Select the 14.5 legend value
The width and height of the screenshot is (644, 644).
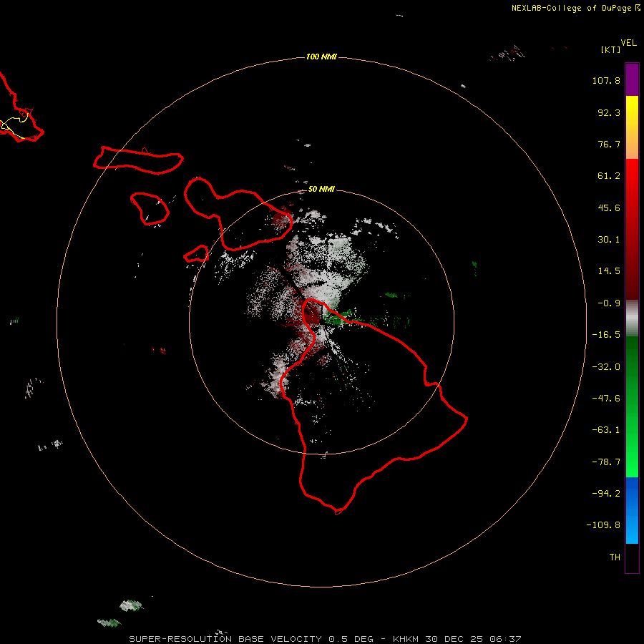point(609,271)
